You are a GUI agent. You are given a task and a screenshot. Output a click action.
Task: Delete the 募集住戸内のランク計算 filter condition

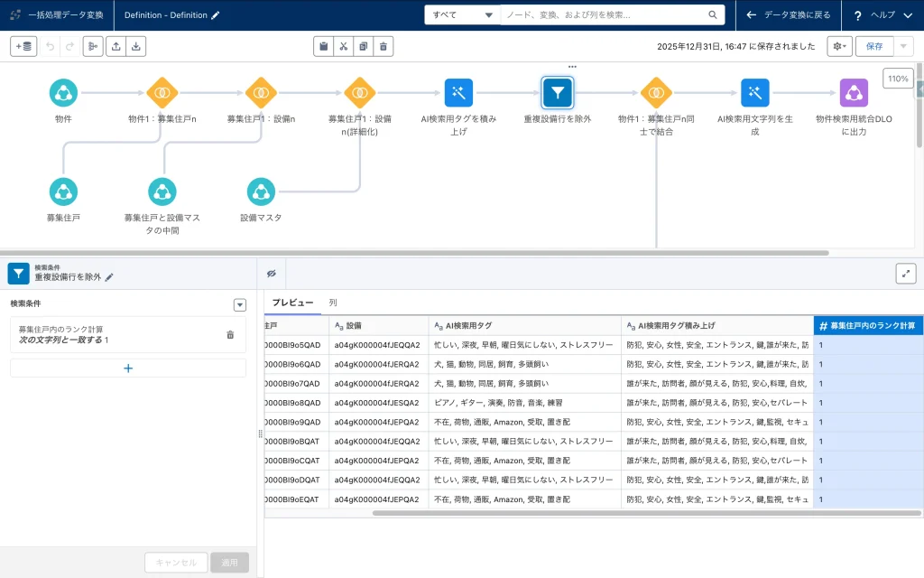coord(230,335)
